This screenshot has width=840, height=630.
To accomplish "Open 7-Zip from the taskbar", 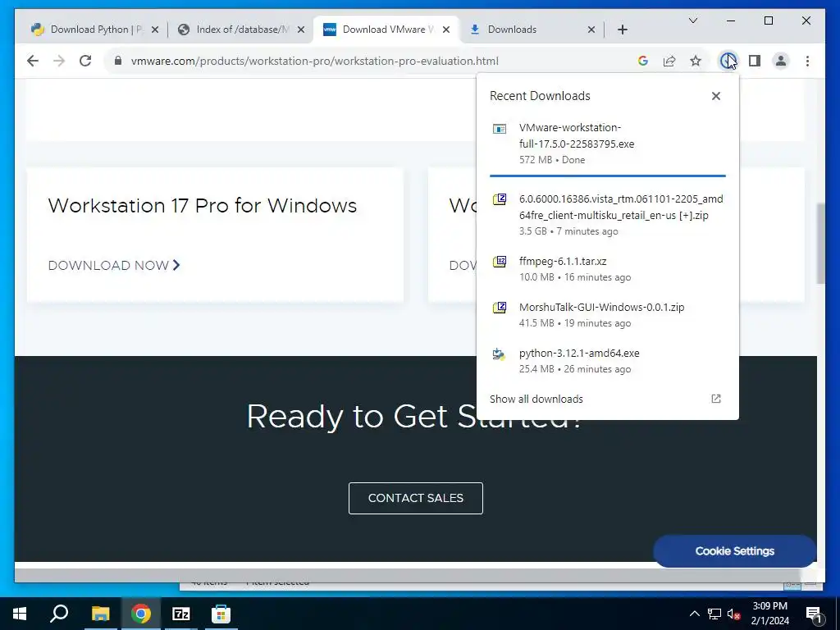I will click(181, 614).
